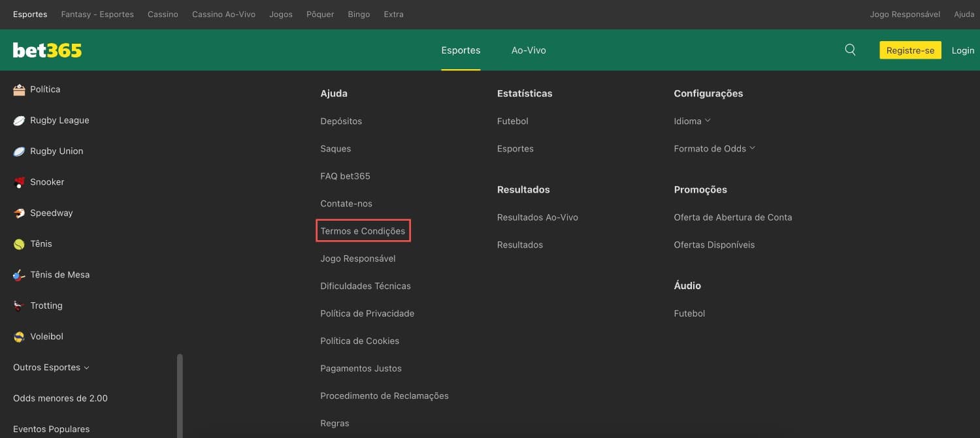
Task: Click the Trotting sport icon
Action: click(19, 305)
